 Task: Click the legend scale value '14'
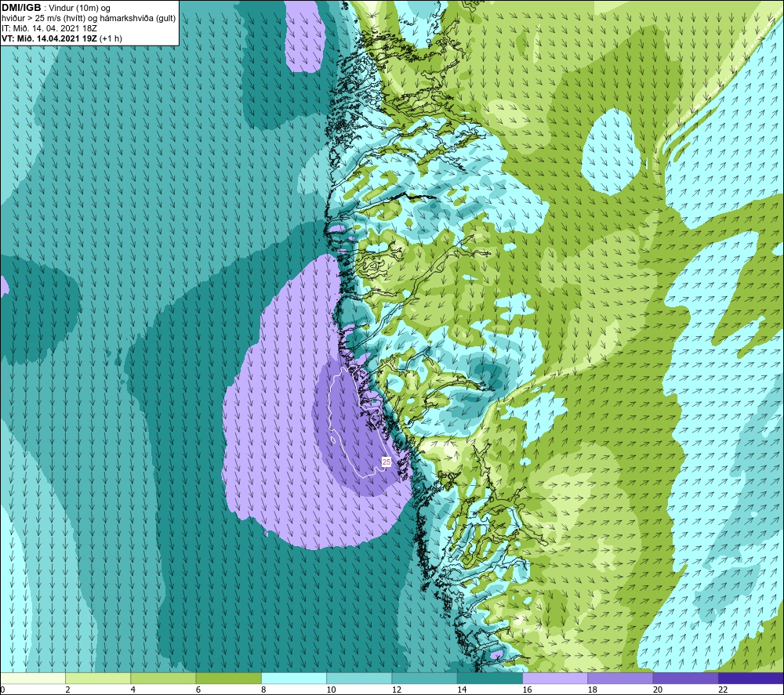click(462, 690)
